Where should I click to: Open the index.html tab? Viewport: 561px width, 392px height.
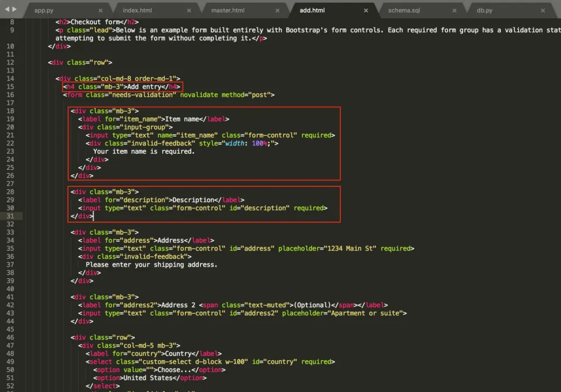pos(137,10)
